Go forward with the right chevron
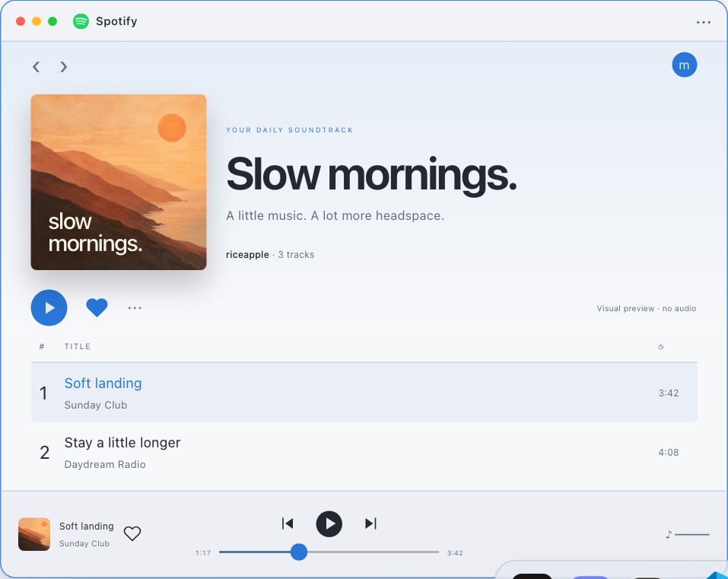The height and width of the screenshot is (579, 728). click(x=64, y=67)
